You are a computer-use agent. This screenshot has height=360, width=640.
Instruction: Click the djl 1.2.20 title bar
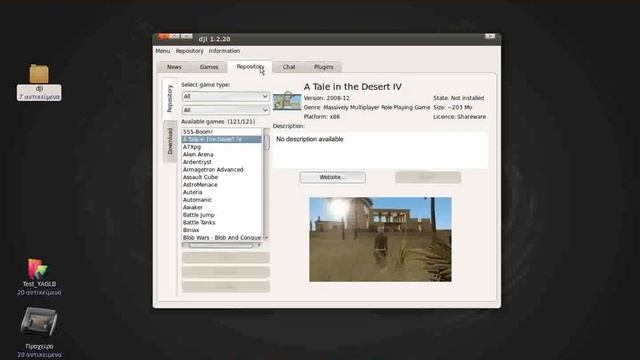327,39
